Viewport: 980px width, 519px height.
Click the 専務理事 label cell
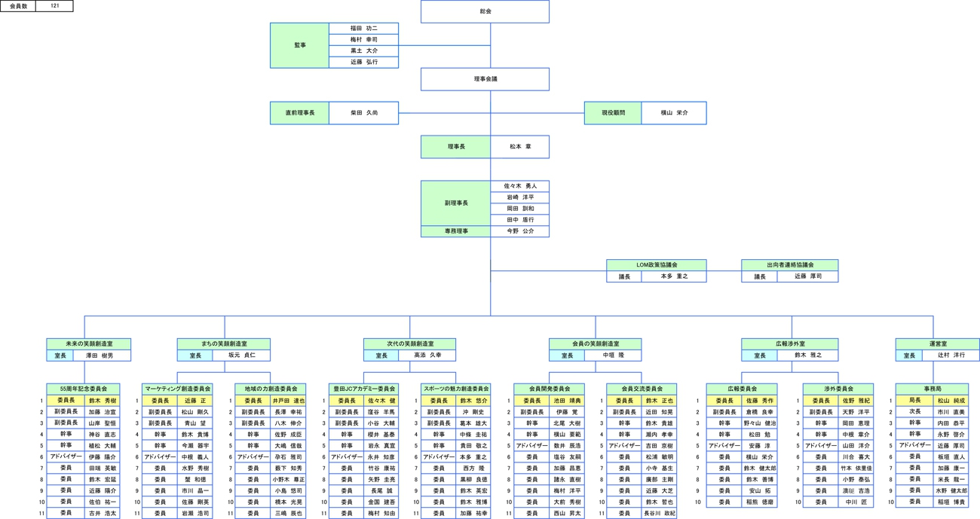(455, 231)
